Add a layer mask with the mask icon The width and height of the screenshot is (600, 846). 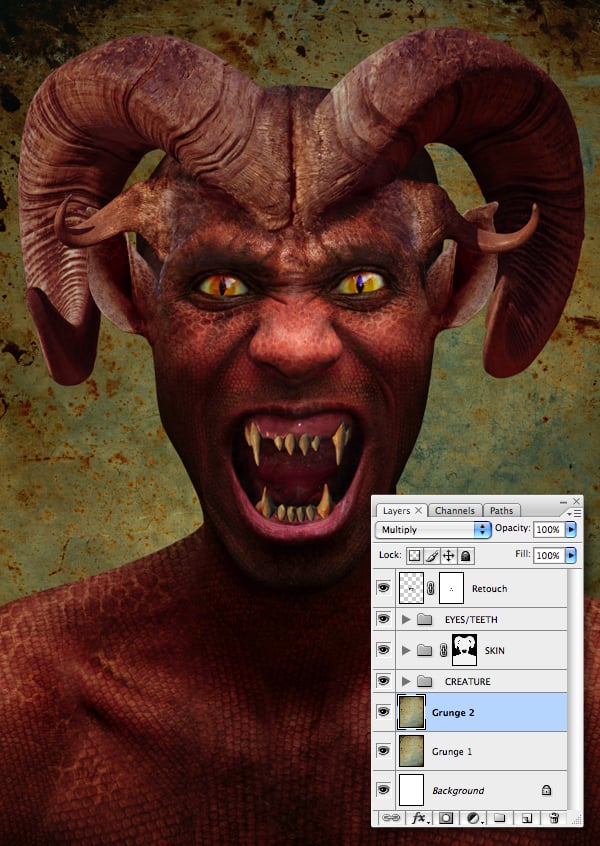click(445, 818)
